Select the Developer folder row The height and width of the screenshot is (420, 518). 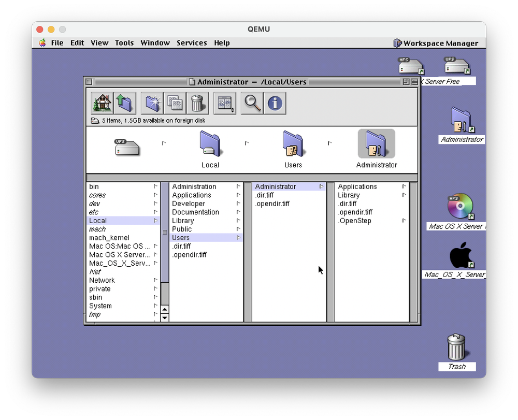point(206,204)
